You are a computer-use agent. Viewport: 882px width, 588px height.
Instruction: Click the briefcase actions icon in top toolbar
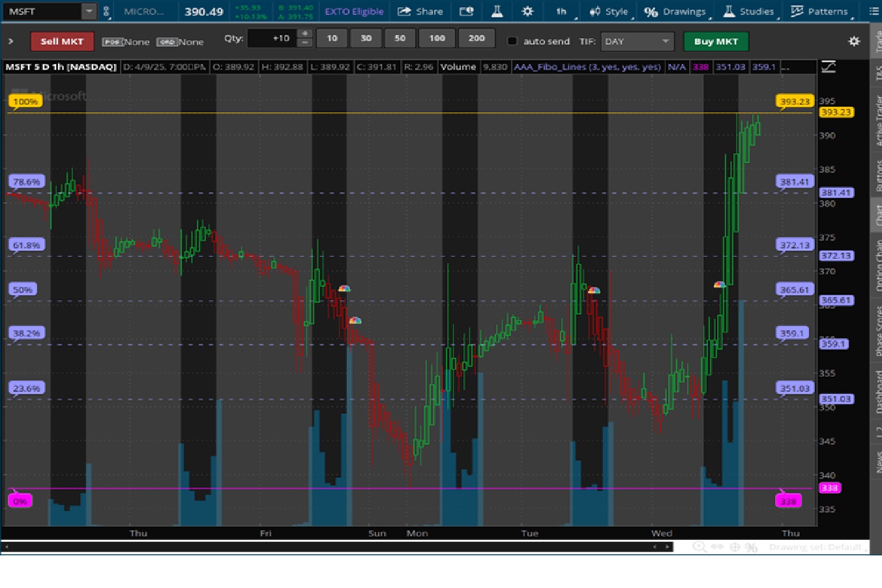[x=466, y=11]
